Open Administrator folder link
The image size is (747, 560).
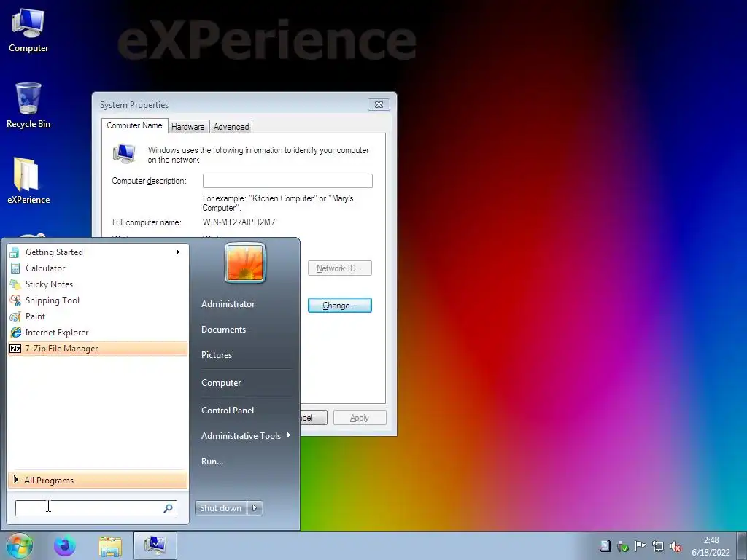coord(228,304)
